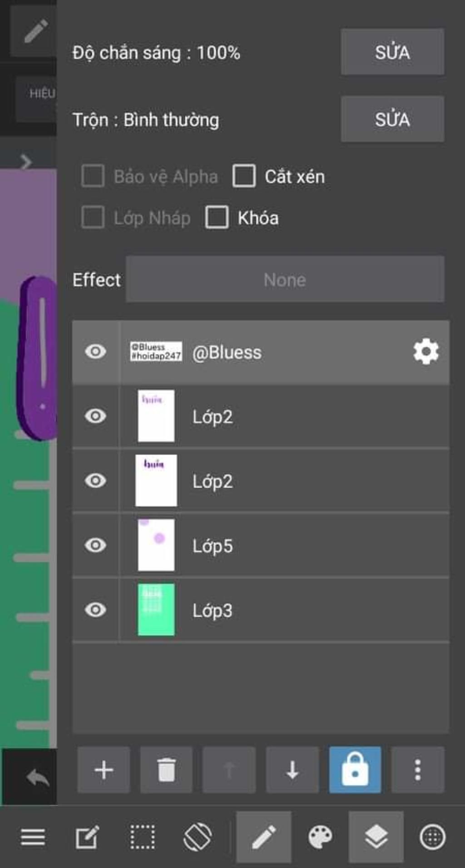Hide the Lớp3 layer using its eye icon
Screen dimensions: 465x868
(95, 610)
